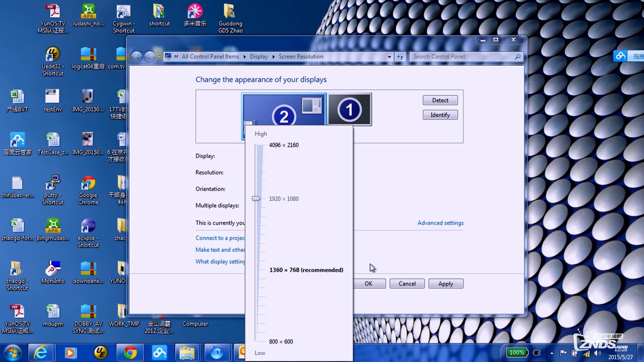Click the back navigation arrow
The image size is (644, 362).
point(137,57)
